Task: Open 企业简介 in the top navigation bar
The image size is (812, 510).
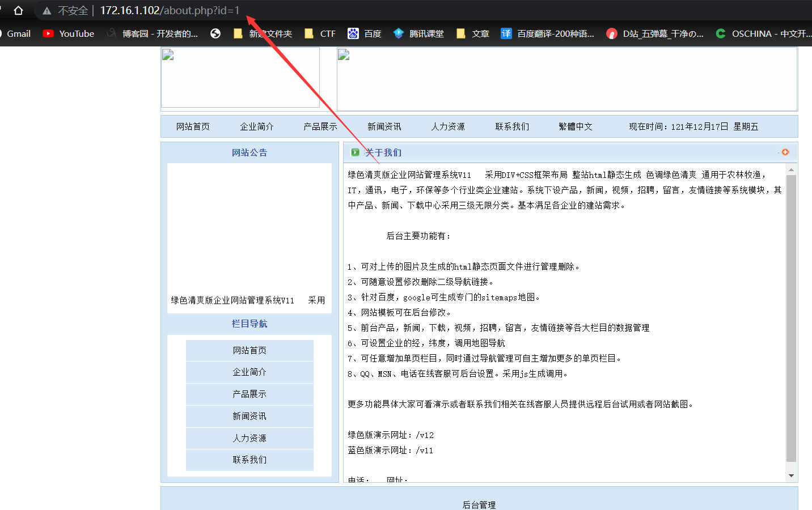Action: coord(257,126)
